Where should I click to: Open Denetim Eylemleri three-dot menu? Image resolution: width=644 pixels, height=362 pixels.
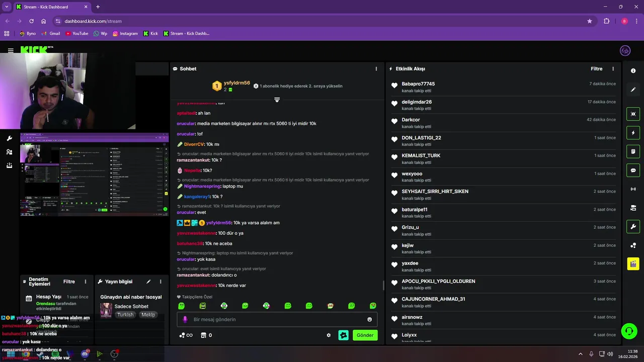pos(86,282)
